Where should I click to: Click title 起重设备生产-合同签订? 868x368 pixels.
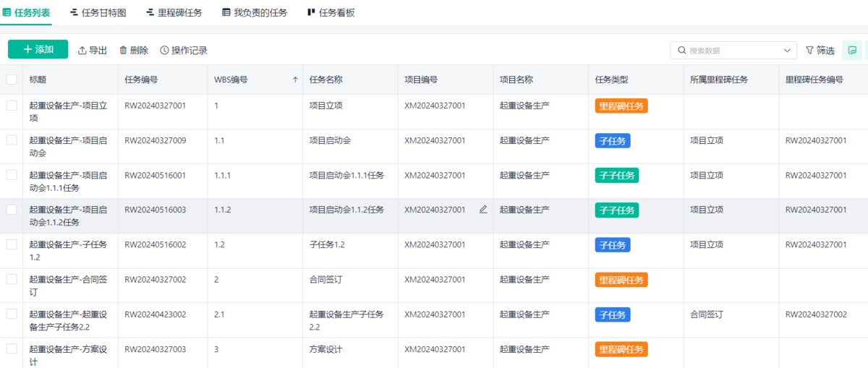tap(68, 285)
